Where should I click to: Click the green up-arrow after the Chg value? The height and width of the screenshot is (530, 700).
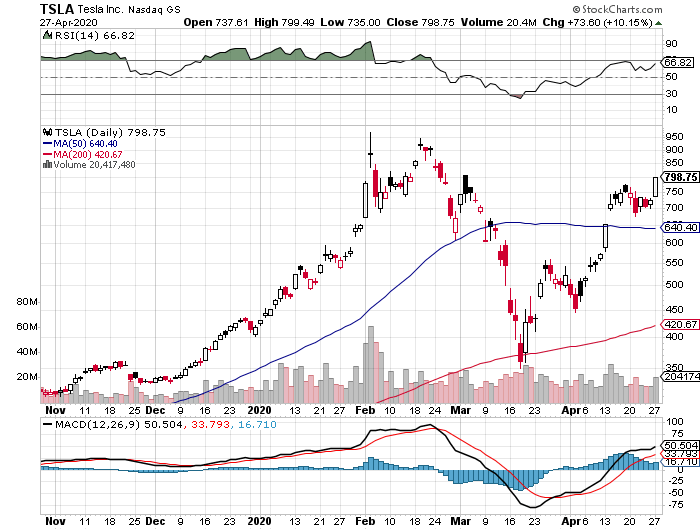pos(658,23)
